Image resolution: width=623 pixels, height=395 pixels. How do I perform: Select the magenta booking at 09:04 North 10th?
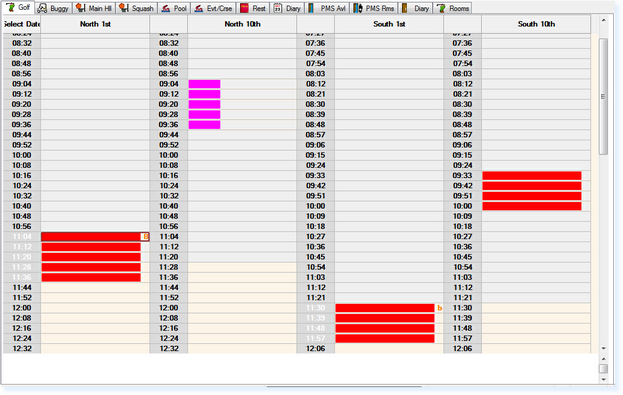pyautogui.click(x=204, y=84)
